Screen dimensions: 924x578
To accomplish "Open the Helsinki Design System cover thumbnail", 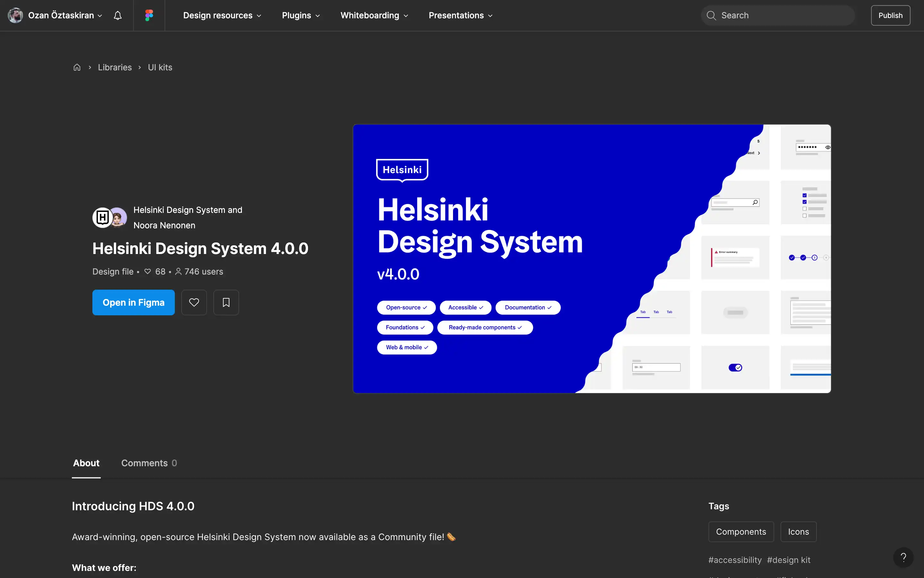I will (592, 259).
